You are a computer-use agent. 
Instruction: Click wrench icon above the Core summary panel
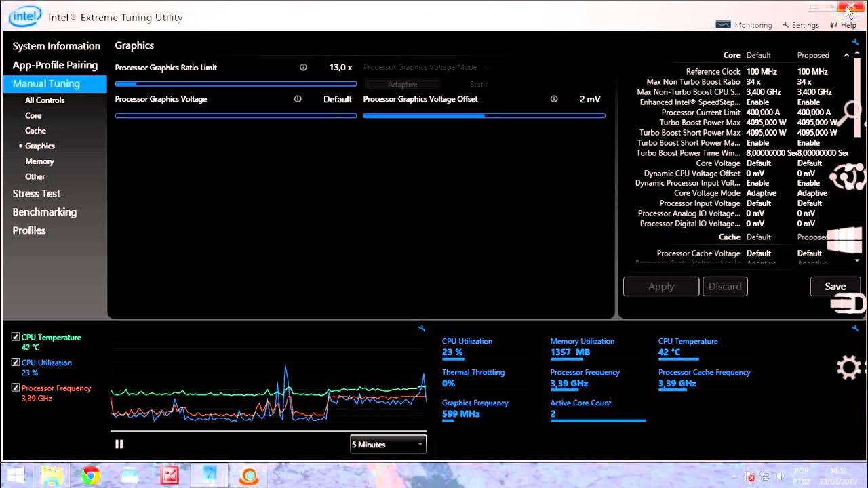(855, 42)
